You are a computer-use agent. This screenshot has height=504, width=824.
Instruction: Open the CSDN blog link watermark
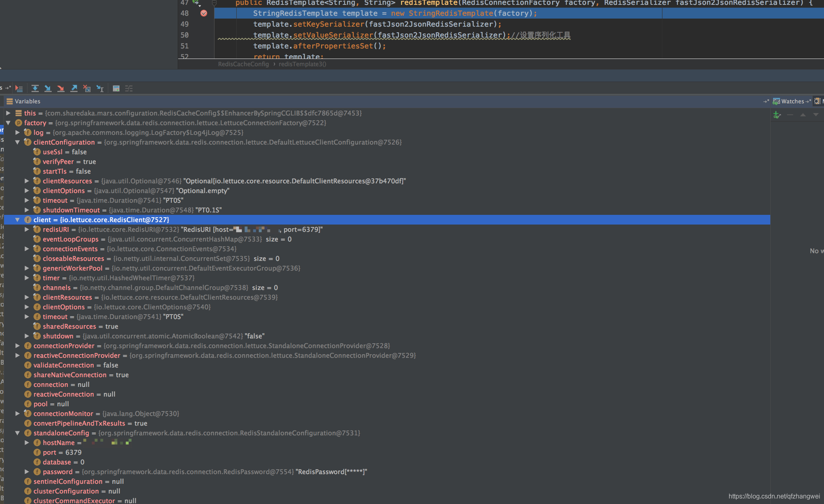point(775,496)
